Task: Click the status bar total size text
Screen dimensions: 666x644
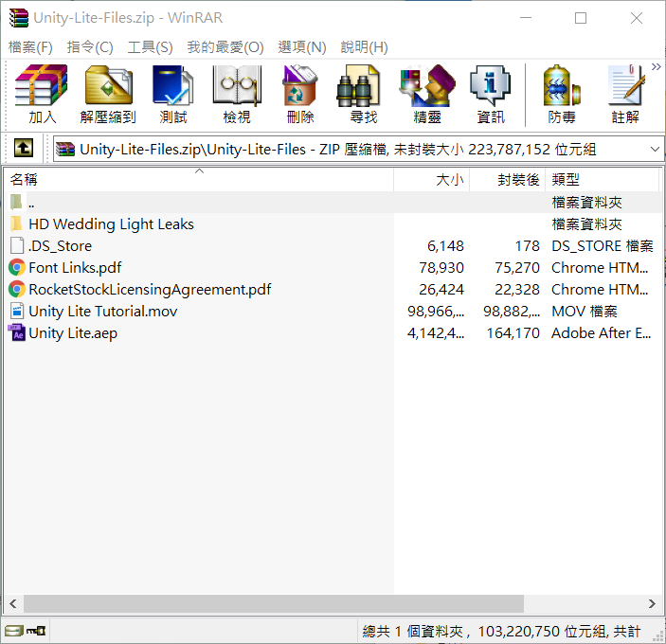Action: click(x=501, y=632)
